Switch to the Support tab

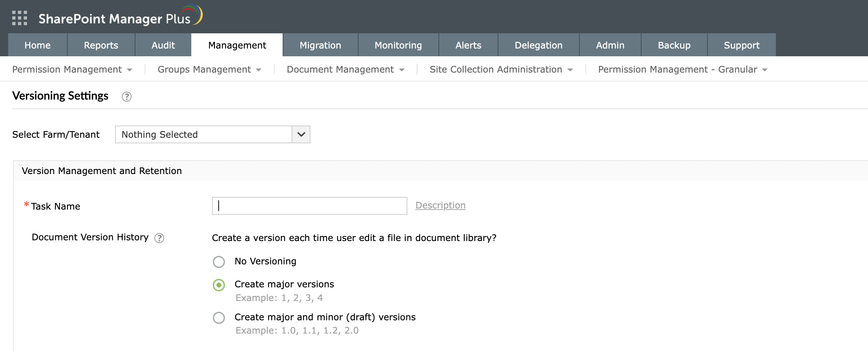(x=742, y=45)
